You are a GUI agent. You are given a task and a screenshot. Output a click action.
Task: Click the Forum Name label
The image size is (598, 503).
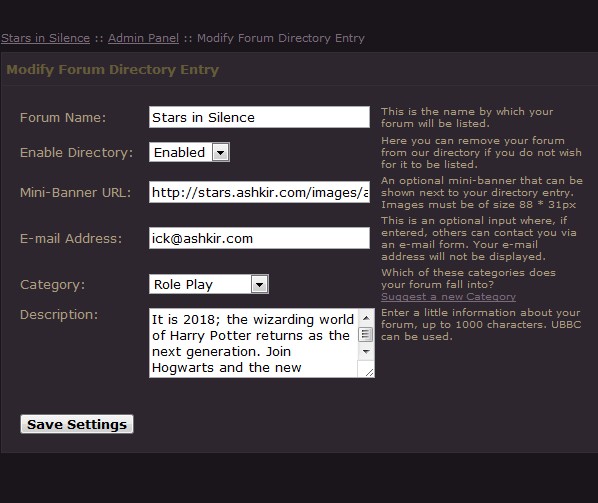(63, 117)
